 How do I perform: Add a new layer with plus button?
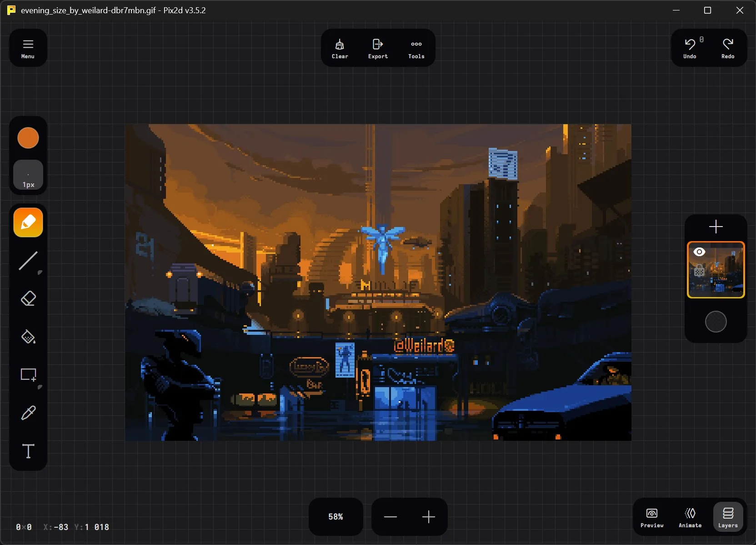coord(716,227)
